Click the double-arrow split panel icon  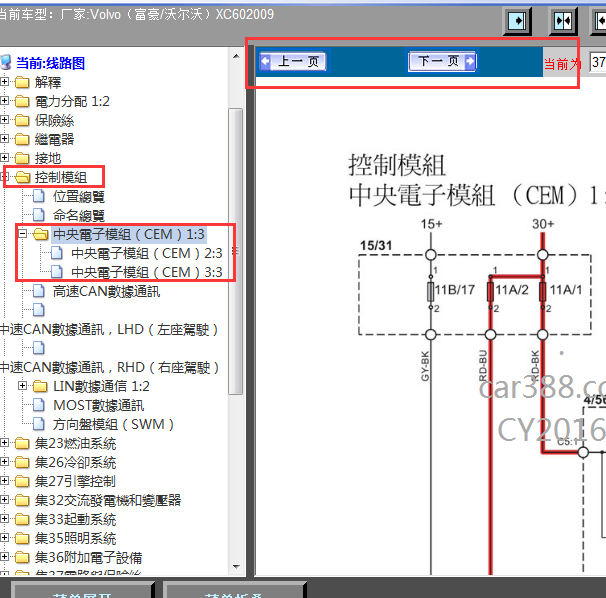pos(564,20)
